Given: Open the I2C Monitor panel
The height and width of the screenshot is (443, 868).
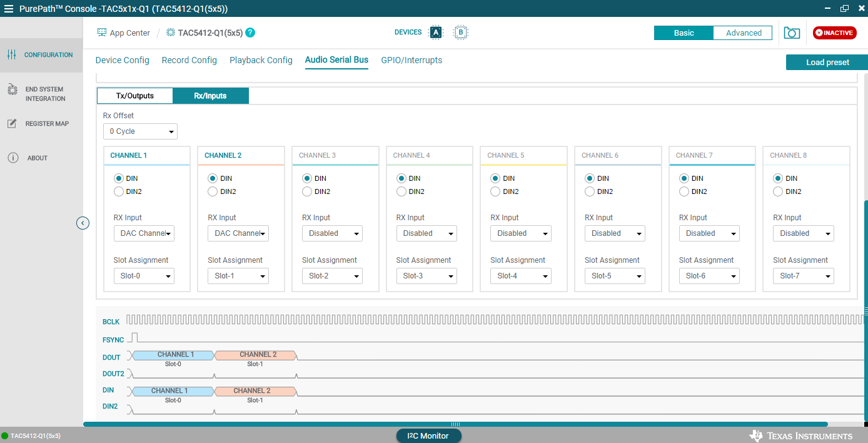Looking at the screenshot, I should [x=428, y=435].
